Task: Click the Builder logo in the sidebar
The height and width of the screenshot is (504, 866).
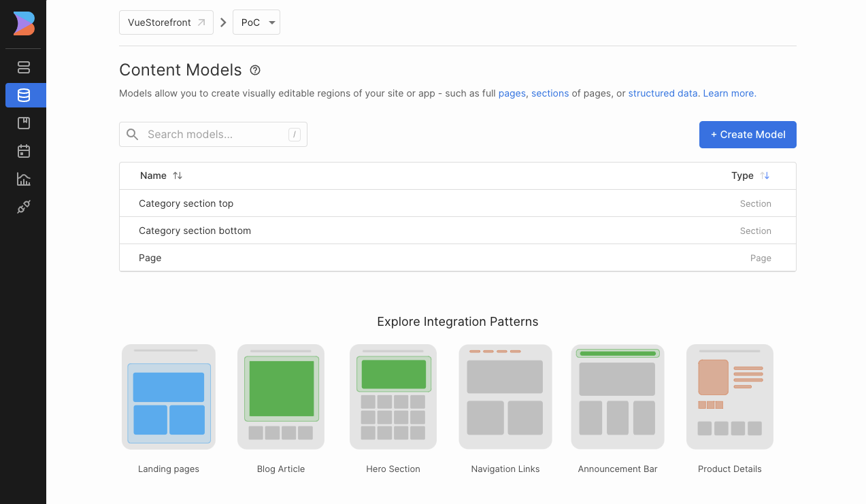Action: (24, 24)
